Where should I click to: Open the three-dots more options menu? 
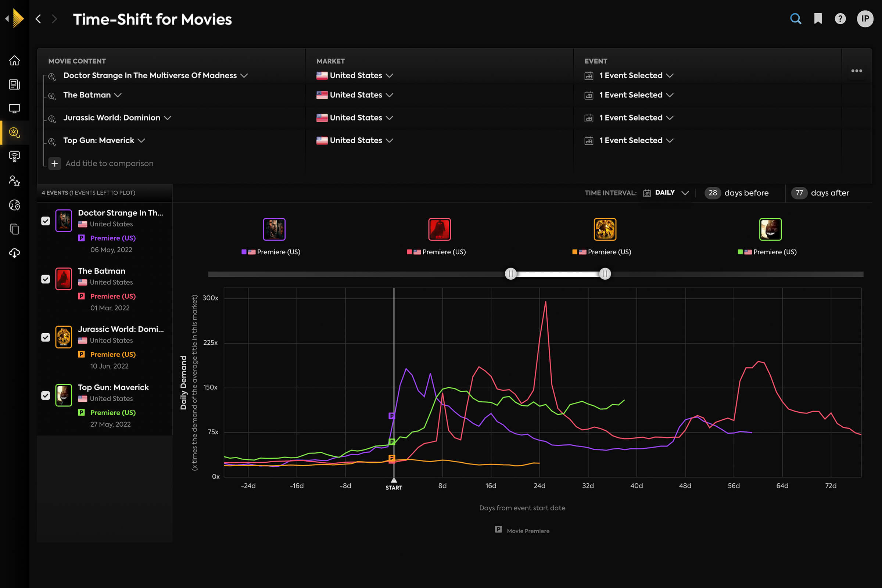click(857, 71)
